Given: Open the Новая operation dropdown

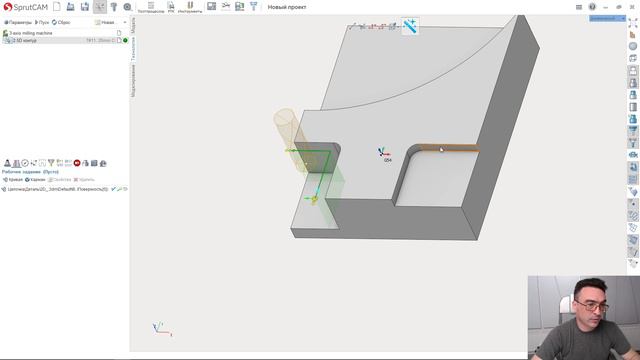Looking at the screenshot, I should click(105, 22).
